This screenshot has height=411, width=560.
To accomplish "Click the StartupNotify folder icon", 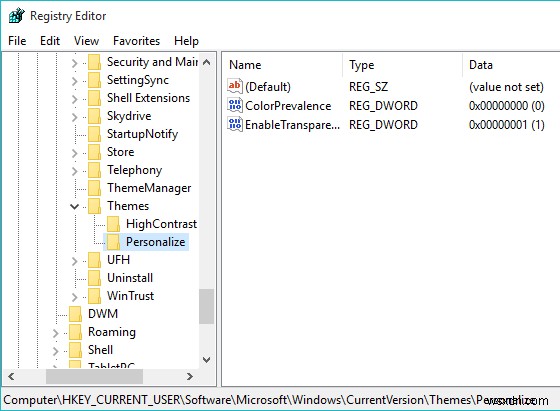I will point(95,134).
